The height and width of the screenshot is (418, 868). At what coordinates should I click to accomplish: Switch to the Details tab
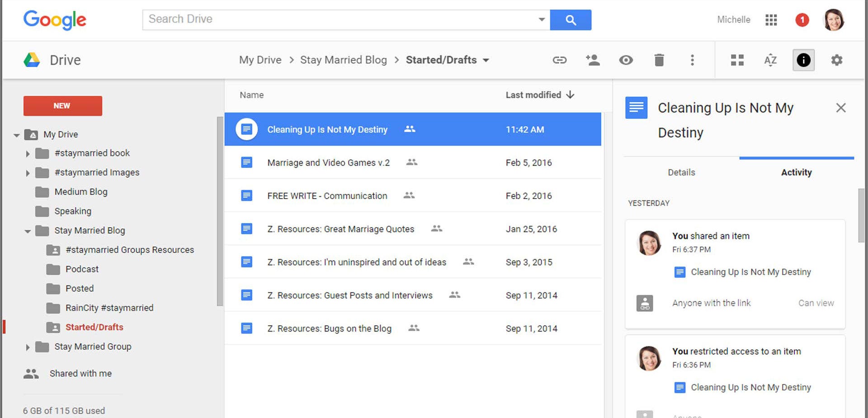681,172
